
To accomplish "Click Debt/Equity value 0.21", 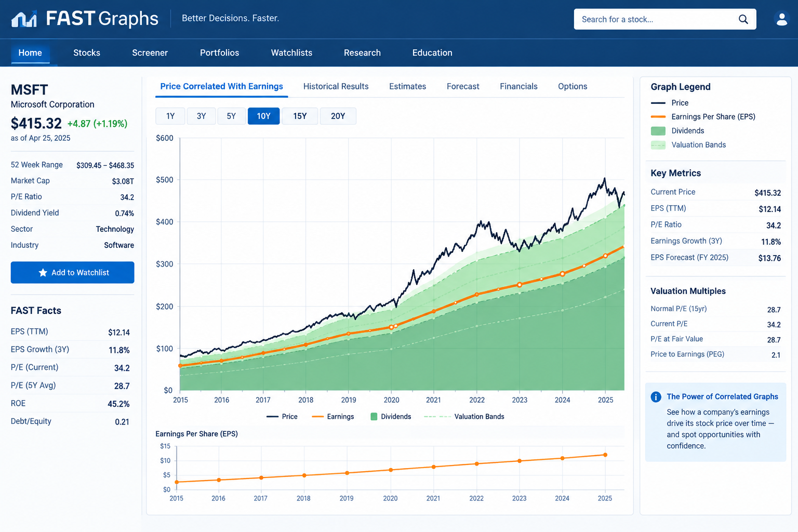I will [x=122, y=422].
